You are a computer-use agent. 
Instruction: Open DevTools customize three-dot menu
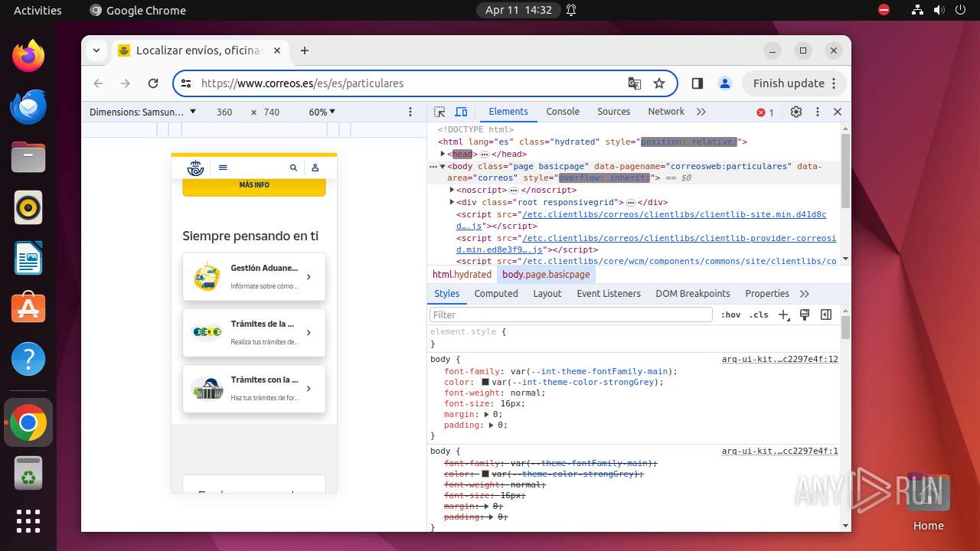[x=818, y=112]
